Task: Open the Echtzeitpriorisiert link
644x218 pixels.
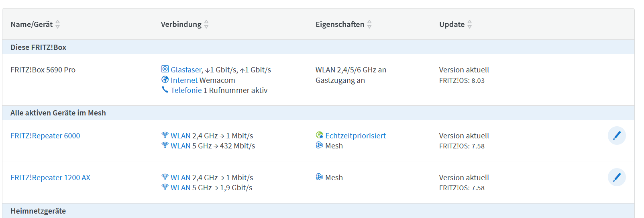Action: tap(355, 136)
